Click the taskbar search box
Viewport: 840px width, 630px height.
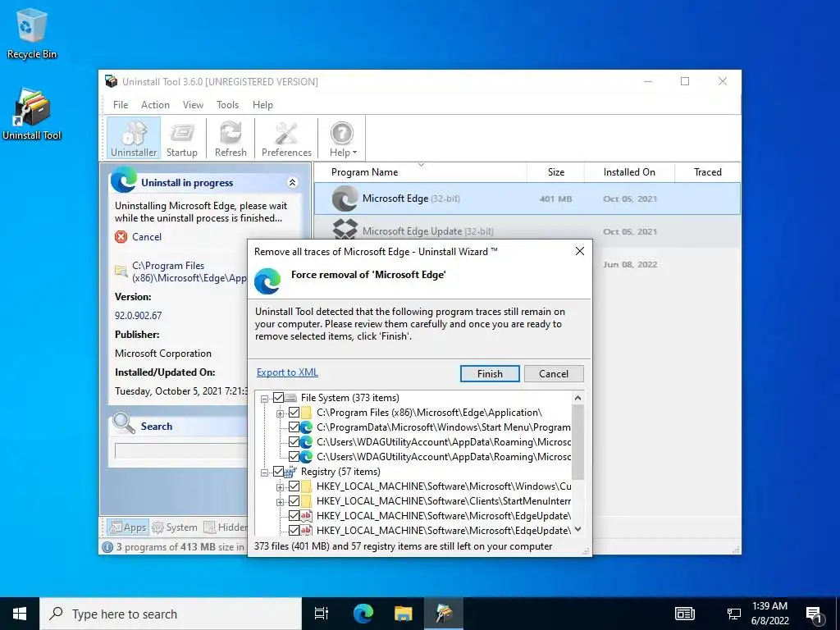[x=171, y=614]
